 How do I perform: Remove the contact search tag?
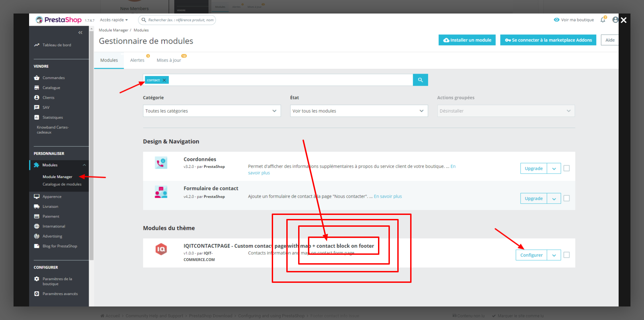click(x=164, y=80)
